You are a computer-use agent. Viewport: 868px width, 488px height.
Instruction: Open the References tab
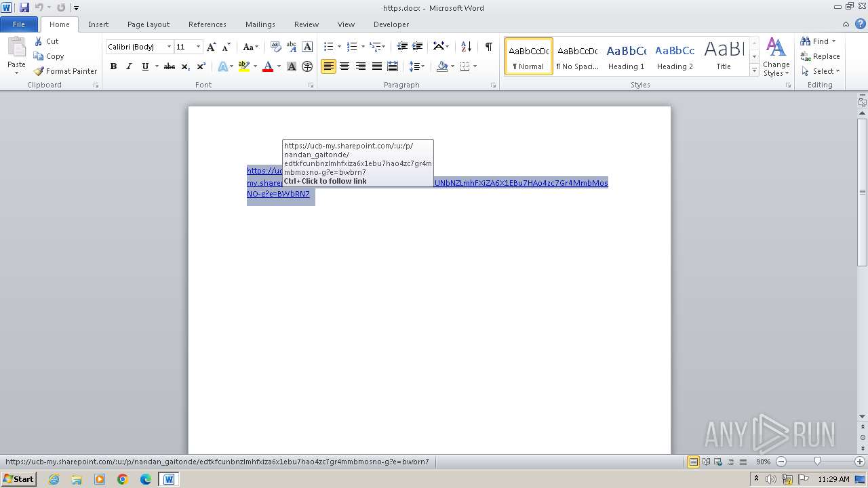coord(208,24)
